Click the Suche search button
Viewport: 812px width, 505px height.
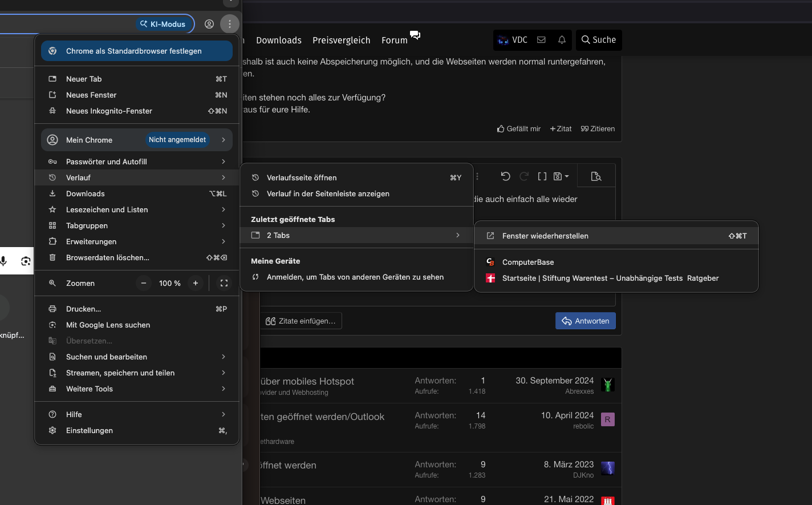599,40
